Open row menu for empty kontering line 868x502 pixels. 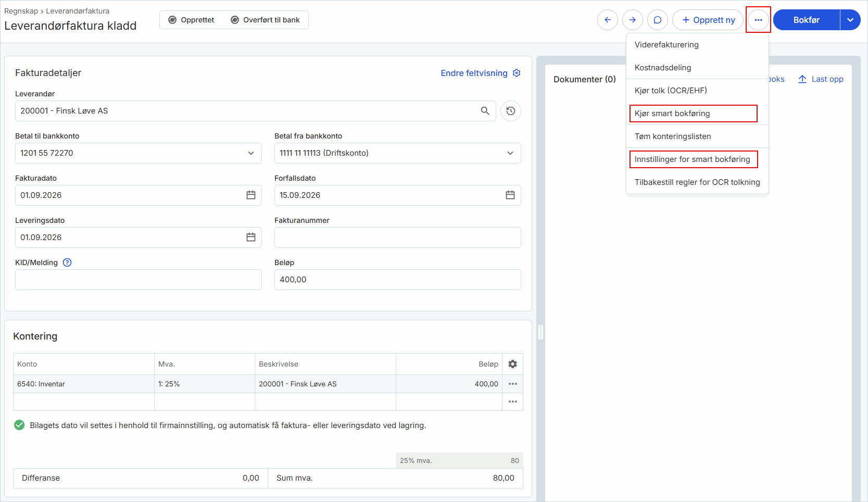(x=513, y=401)
